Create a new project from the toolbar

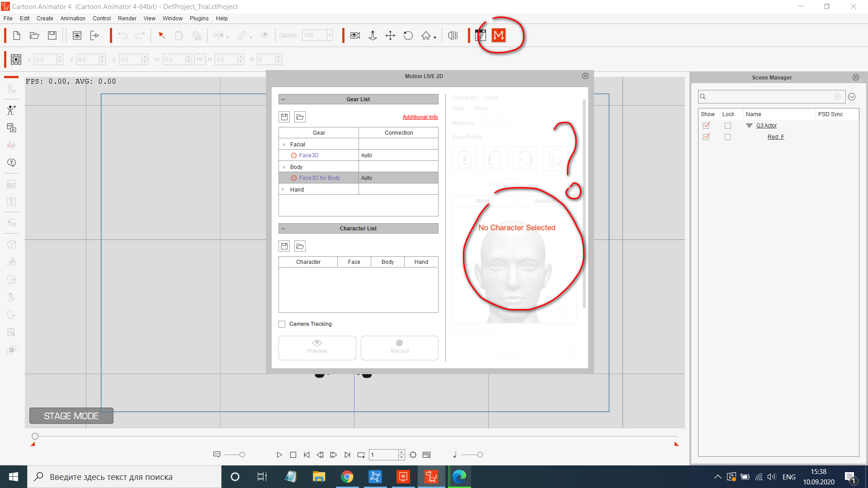pos(17,35)
